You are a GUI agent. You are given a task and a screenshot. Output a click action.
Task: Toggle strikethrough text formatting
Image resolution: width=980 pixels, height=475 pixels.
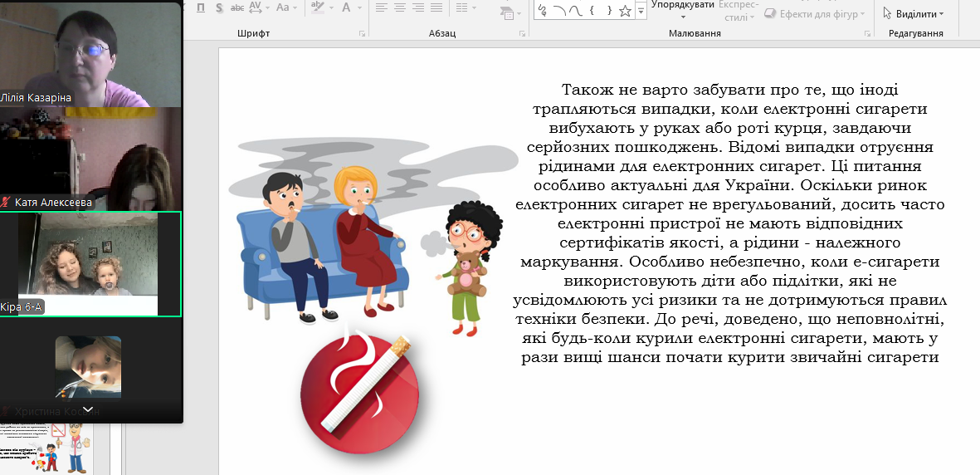[x=237, y=7]
